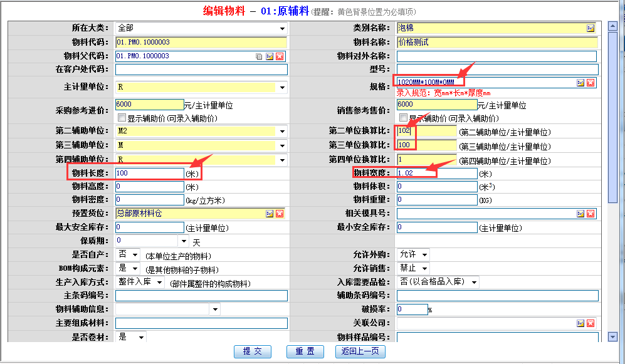Enable 显示辅助价 under 采购参考进价

click(x=122, y=118)
